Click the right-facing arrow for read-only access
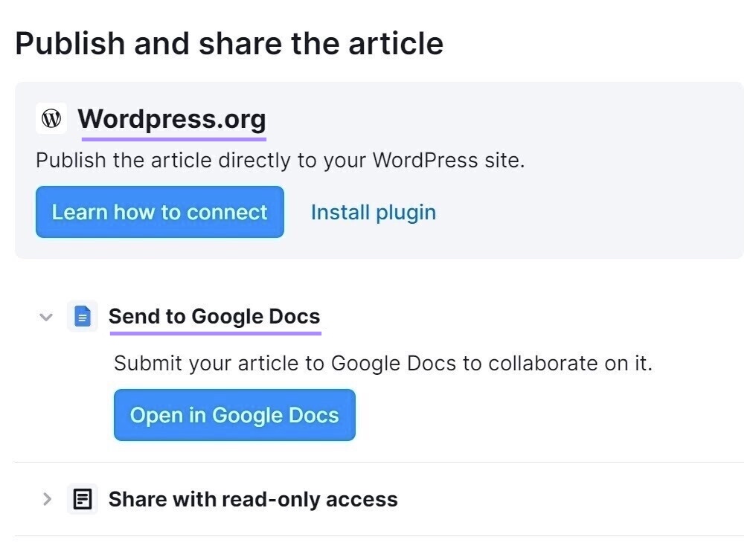The height and width of the screenshot is (560, 756). [x=46, y=498]
